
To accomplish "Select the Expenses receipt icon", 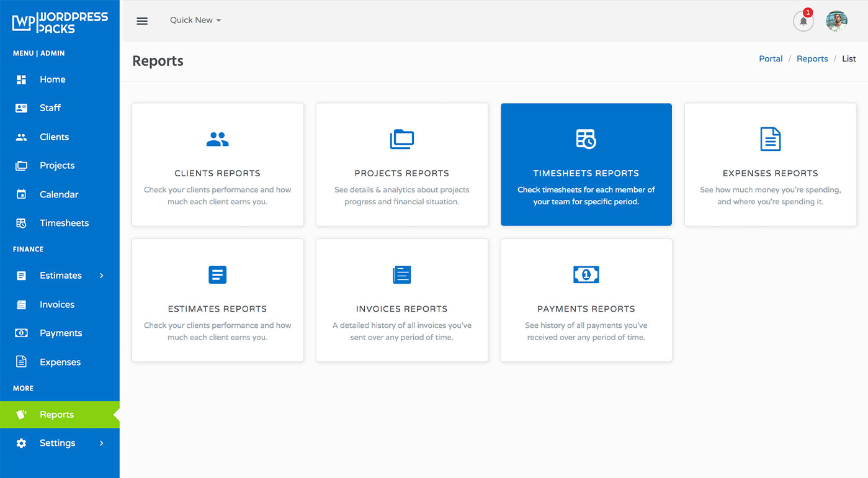I will tap(22, 361).
